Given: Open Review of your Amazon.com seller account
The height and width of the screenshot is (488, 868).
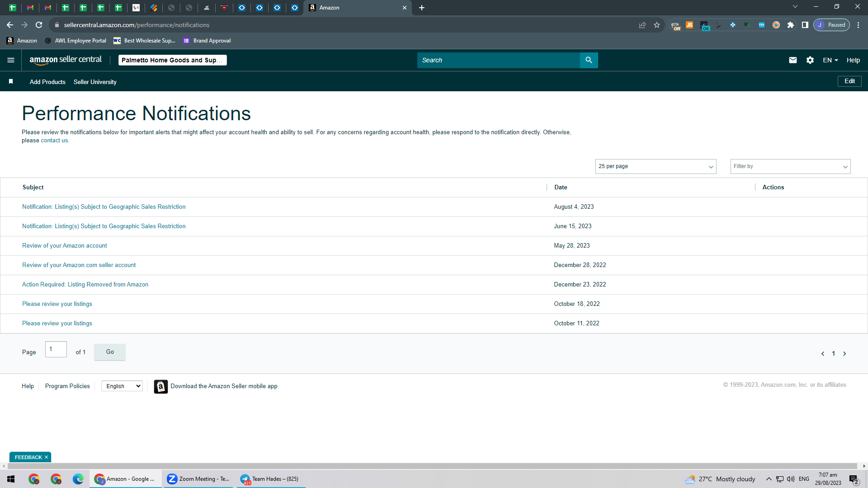Looking at the screenshot, I should pyautogui.click(x=79, y=265).
